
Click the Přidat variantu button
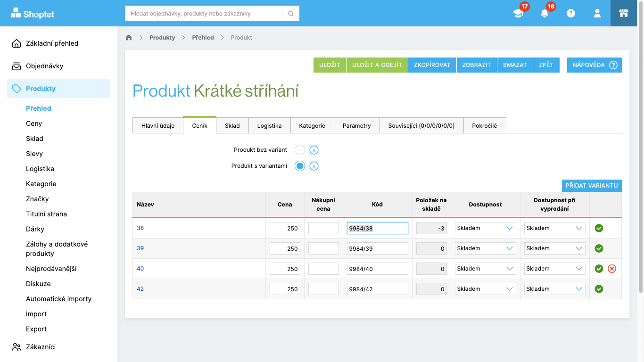tap(592, 186)
